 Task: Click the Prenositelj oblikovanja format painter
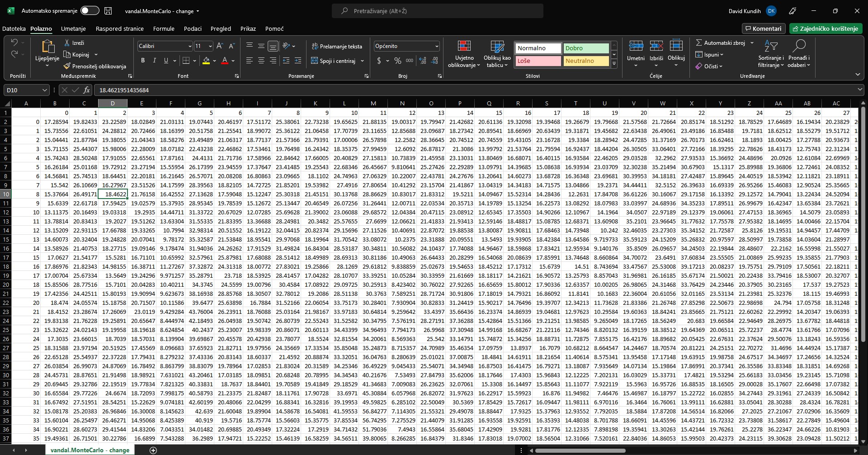pos(95,66)
